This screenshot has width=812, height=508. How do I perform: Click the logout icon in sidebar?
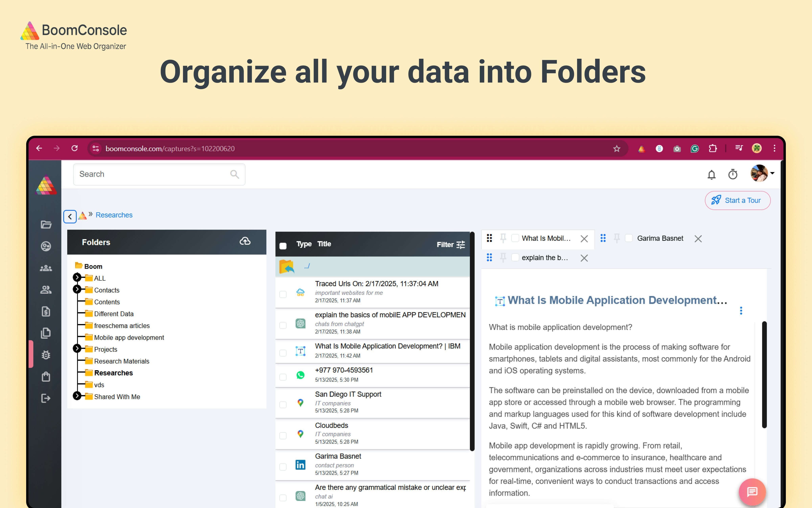(46, 398)
